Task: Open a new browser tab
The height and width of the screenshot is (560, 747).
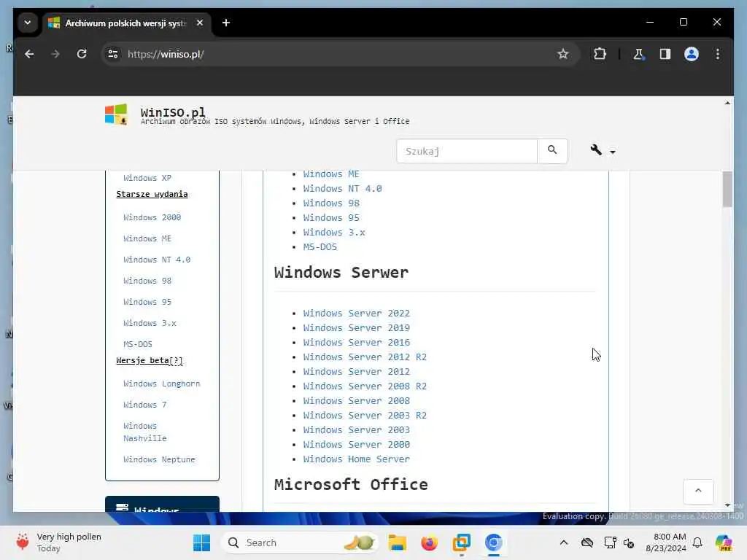Action: click(226, 23)
